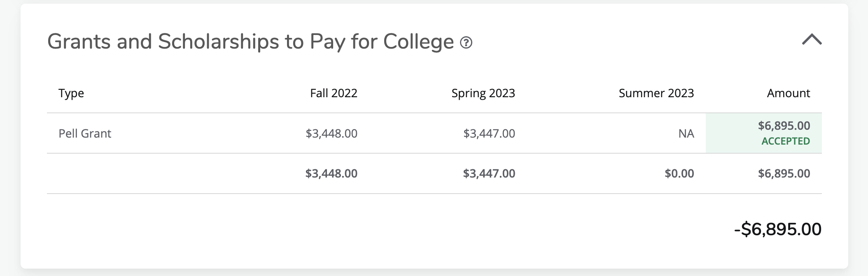This screenshot has height=276, width=868.
Task: Click the help question mark icon
Action: pyautogui.click(x=466, y=42)
